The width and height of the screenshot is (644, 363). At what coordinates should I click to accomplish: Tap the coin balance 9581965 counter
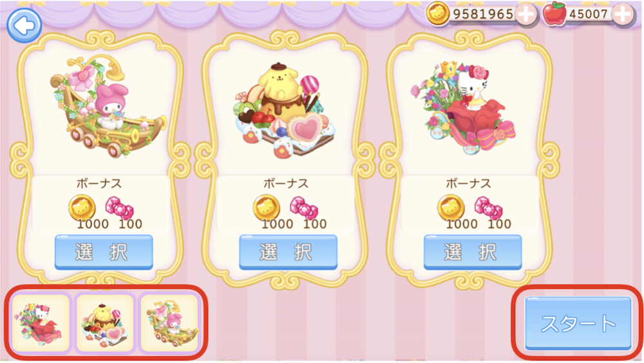click(x=483, y=14)
